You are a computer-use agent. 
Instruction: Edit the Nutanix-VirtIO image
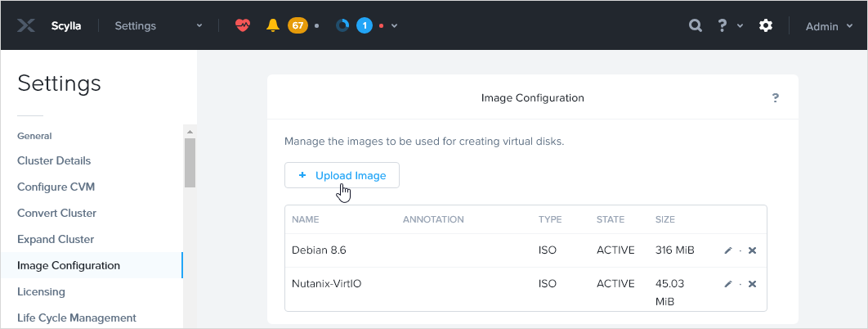click(728, 284)
